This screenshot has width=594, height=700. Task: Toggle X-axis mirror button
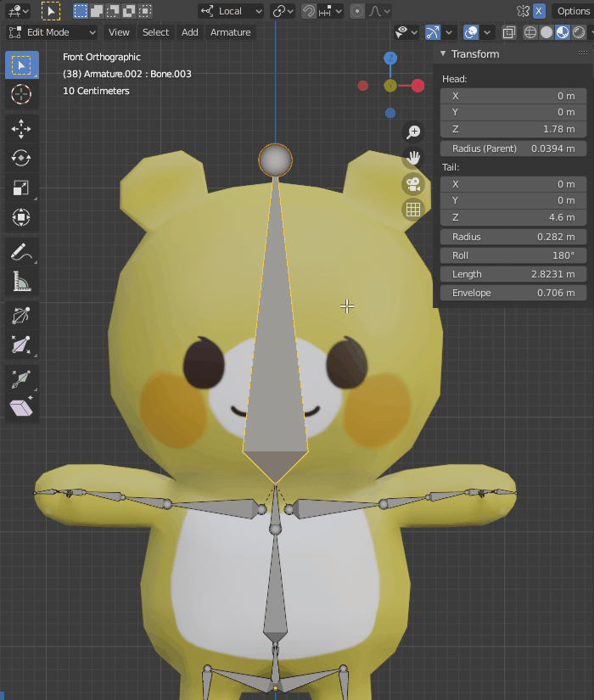pyautogui.click(x=539, y=11)
